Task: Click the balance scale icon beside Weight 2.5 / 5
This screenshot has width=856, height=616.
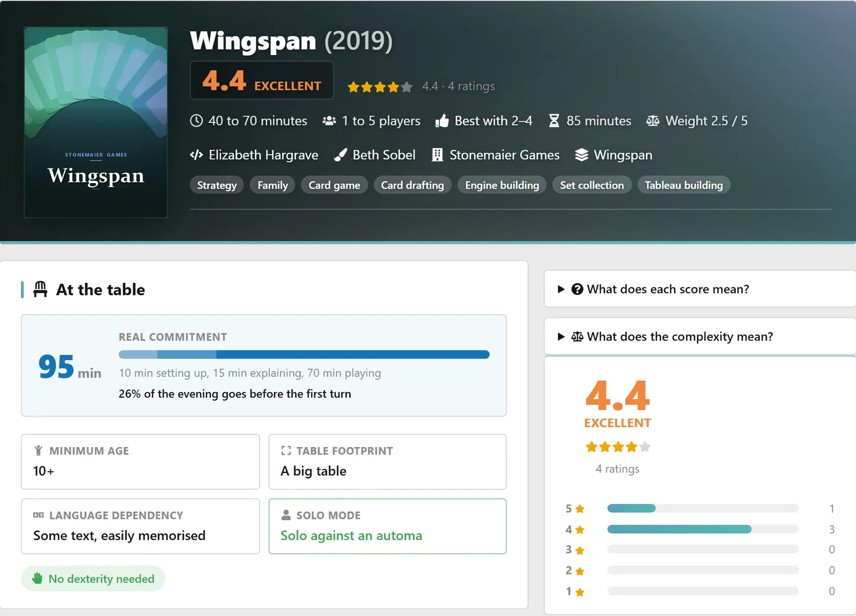Action: point(653,121)
